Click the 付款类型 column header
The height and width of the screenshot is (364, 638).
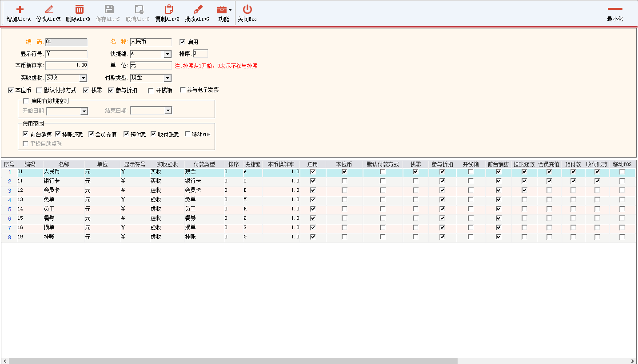click(x=204, y=164)
